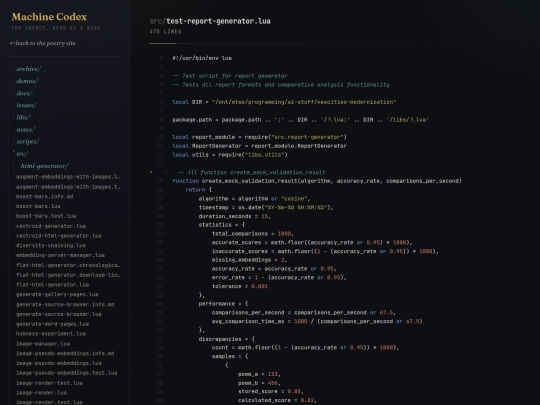
Task: Click the 'duration_seconds = 15' line
Action: [235, 216]
